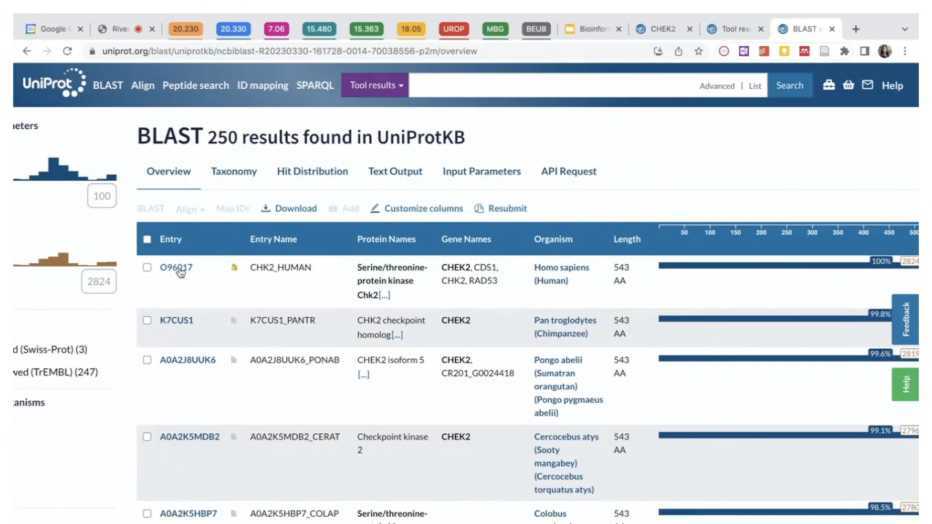
Task: Click the Resubmit icon
Action: pyautogui.click(x=479, y=209)
